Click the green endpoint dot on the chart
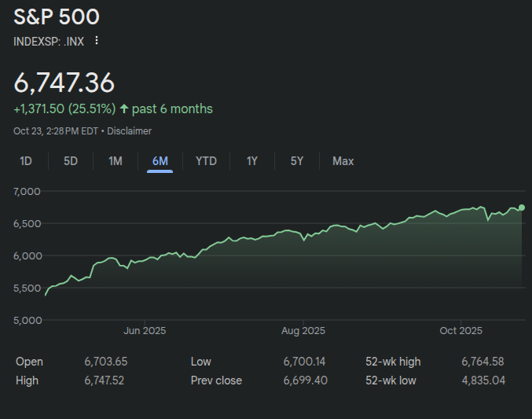Viewport: 532px width, 419px height. pos(522,208)
